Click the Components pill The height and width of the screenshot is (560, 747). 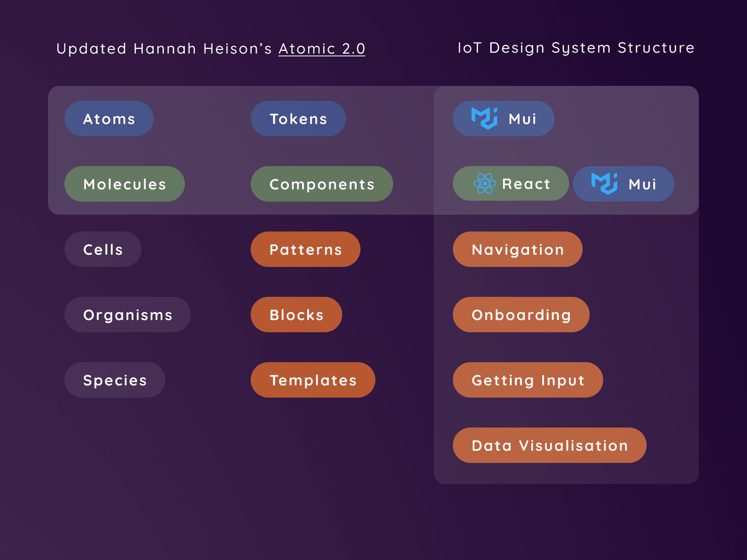pyautogui.click(x=321, y=184)
